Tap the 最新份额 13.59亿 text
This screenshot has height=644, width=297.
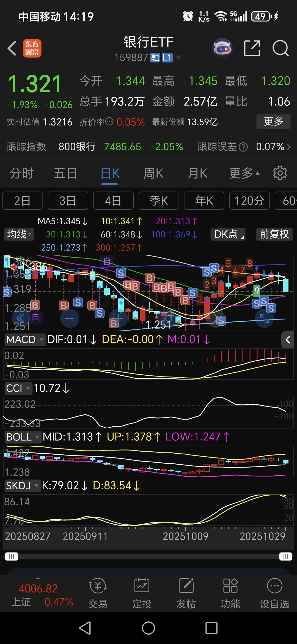pos(185,122)
